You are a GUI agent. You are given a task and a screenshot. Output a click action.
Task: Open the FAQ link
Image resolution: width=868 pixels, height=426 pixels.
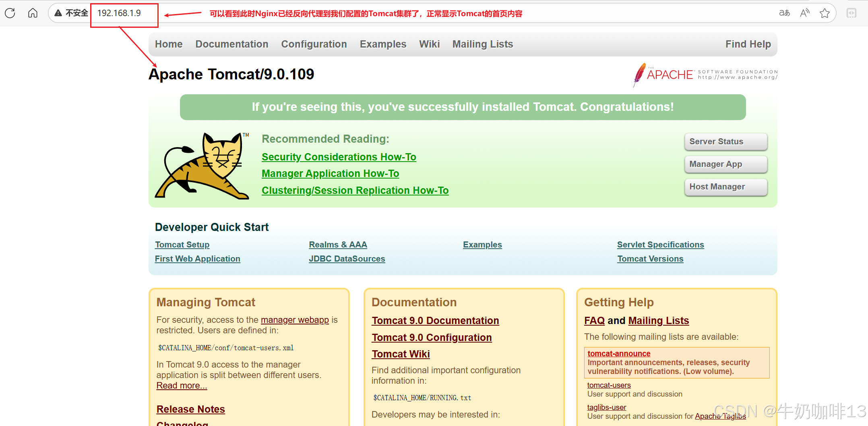[595, 320]
